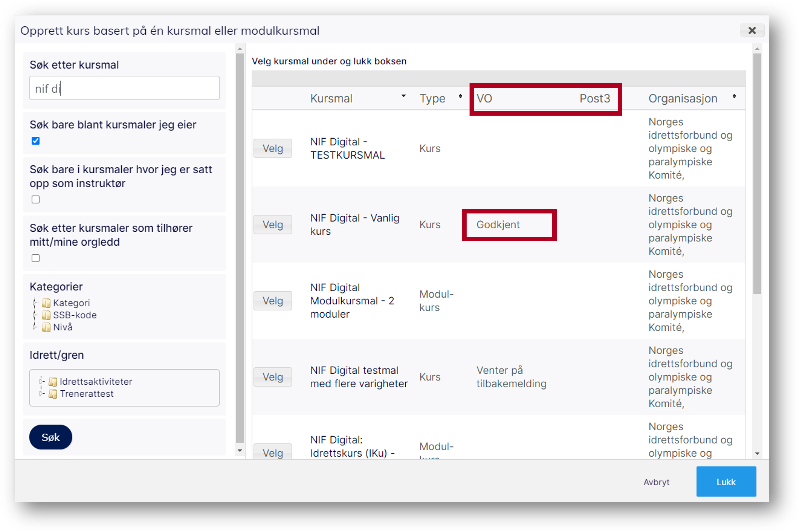Select the Trenerattest tree label
This screenshot has height=532, width=799.
pos(86,394)
